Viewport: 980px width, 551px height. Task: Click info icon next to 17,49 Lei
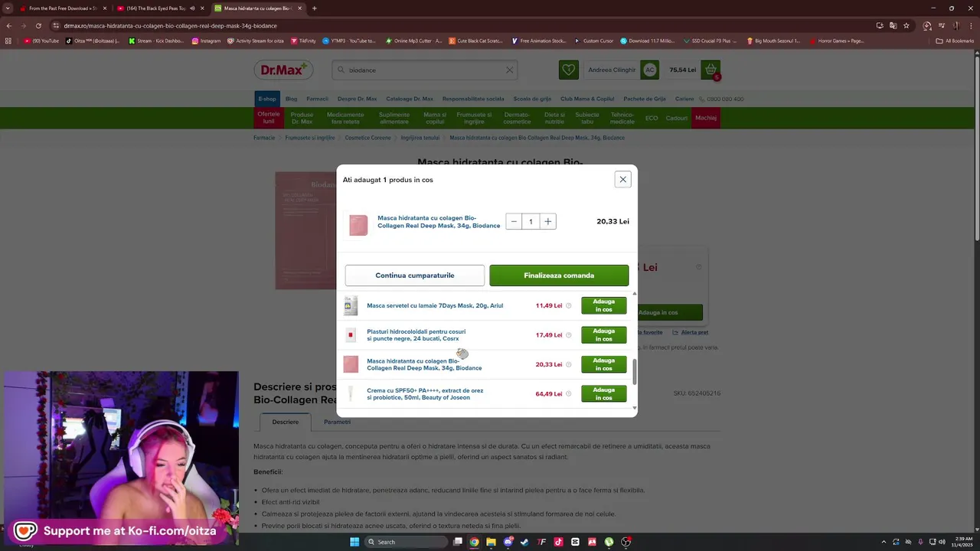click(568, 335)
